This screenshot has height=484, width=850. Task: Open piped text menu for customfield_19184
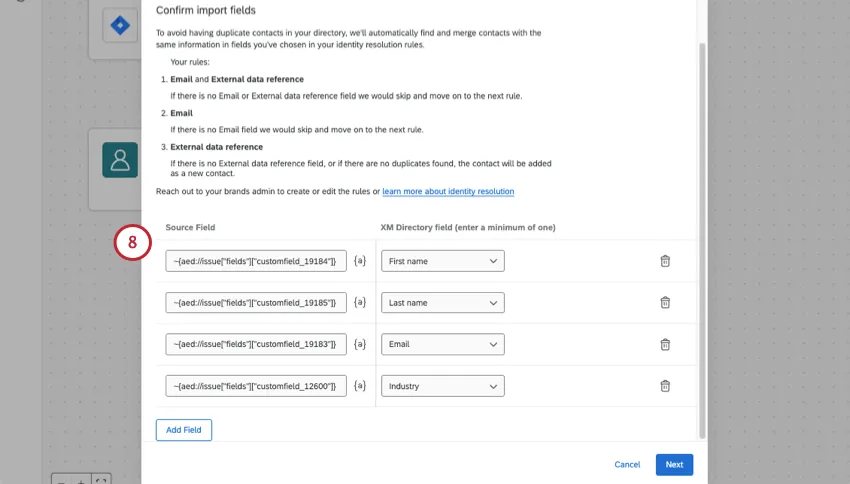click(360, 261)
